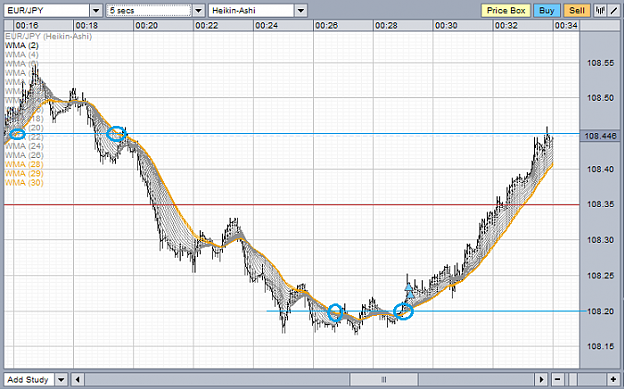Click the 108.20 price axis label
Image resolution: width=625 pixels, height=390 pixels.
600,311
